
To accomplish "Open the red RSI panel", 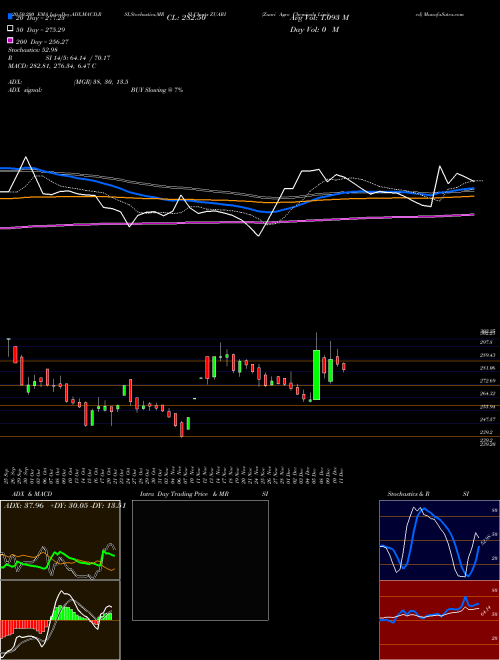I will click(439, 620).
